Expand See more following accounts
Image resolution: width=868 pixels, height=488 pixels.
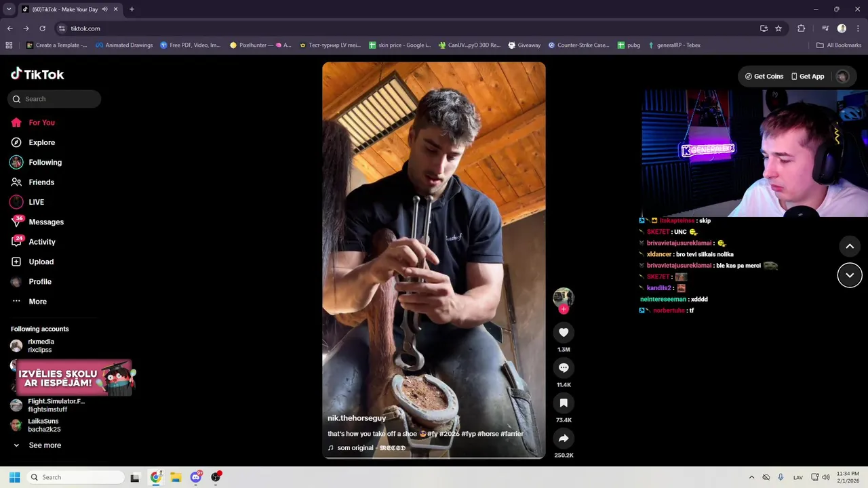(37, 445)
